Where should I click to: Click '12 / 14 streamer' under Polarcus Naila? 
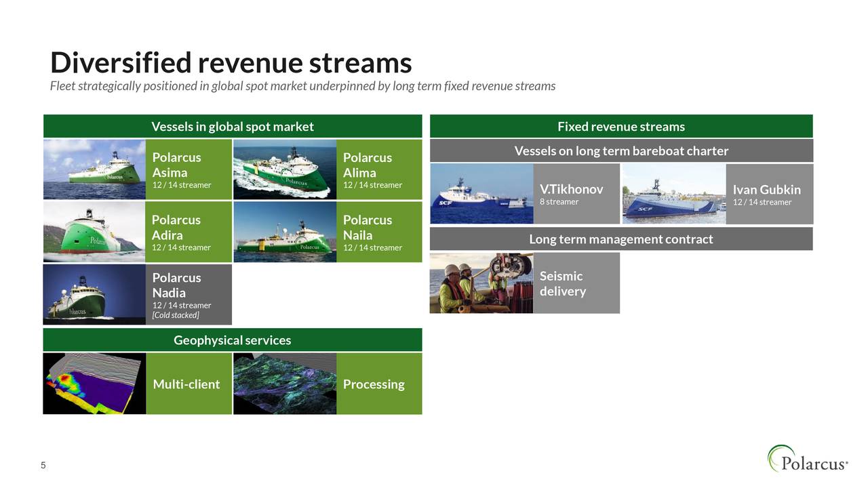[x=372, y=247]
